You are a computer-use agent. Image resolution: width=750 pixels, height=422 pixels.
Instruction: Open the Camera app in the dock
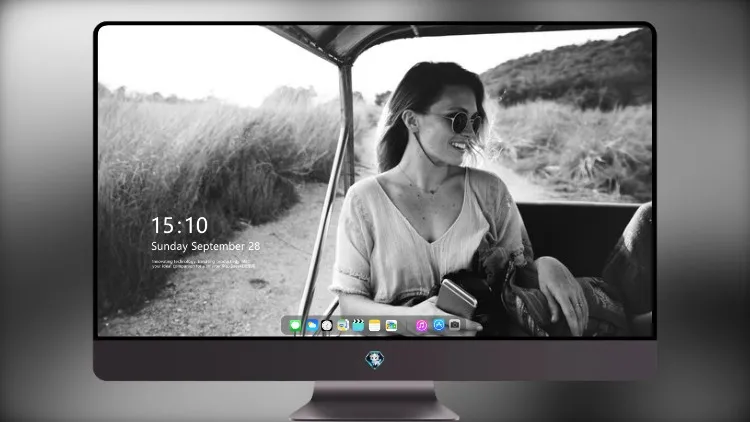(455, 325)
